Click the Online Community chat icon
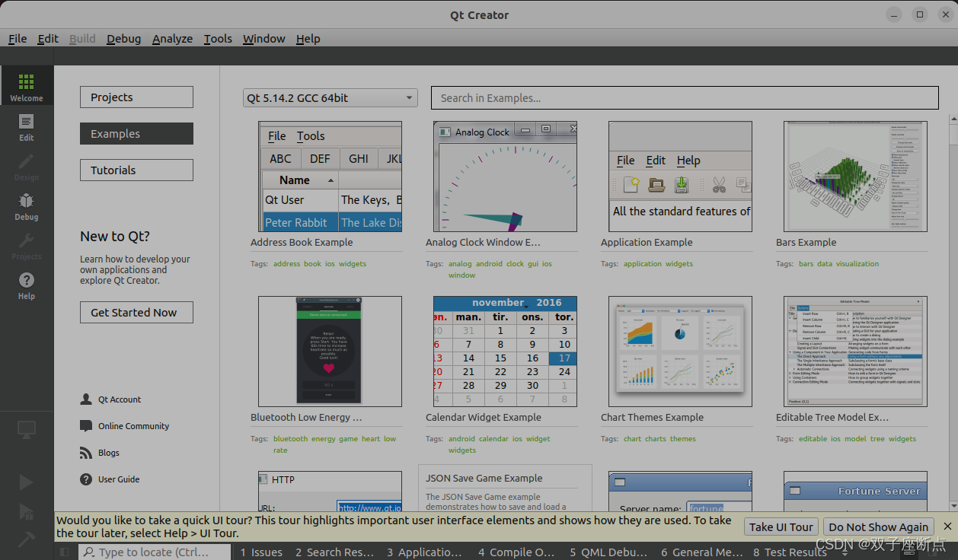The width and height of the screenshot is (958, 560). [86, 426]
